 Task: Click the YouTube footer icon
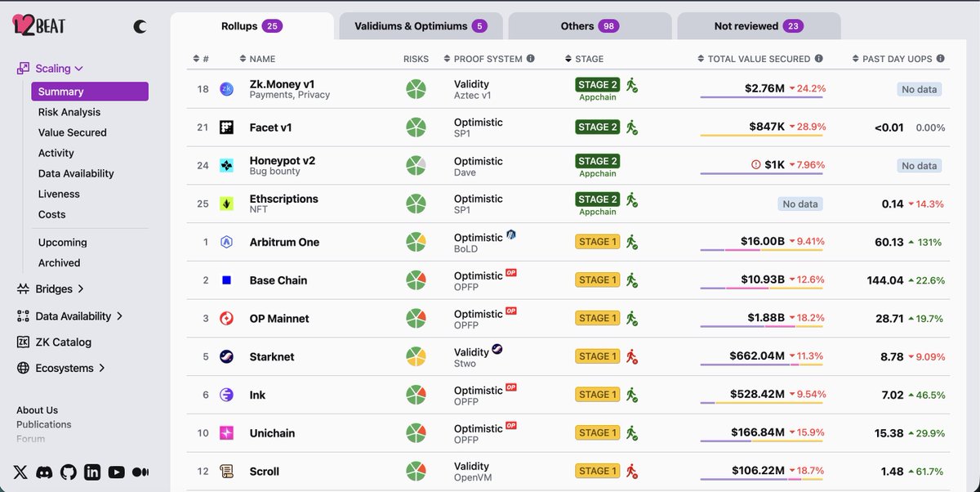coord(116,472)
